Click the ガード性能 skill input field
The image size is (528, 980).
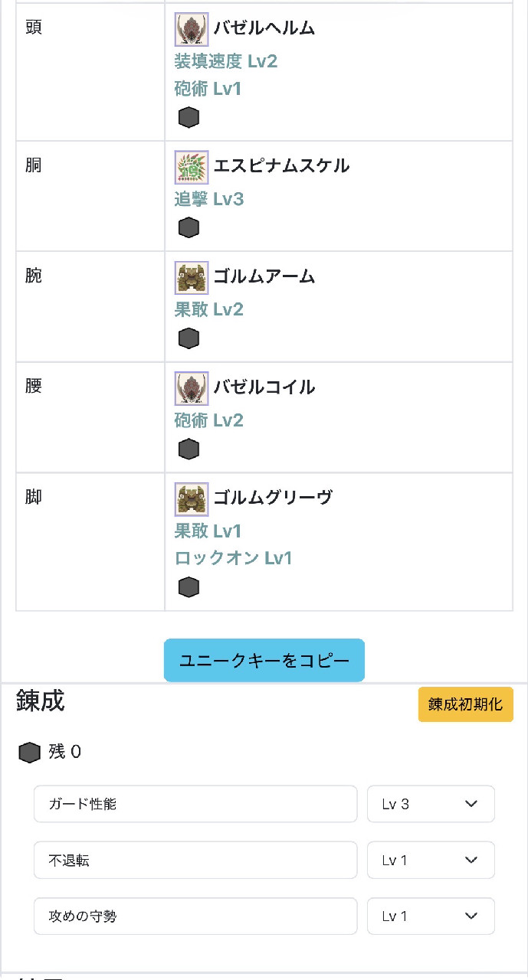[195, 804]
